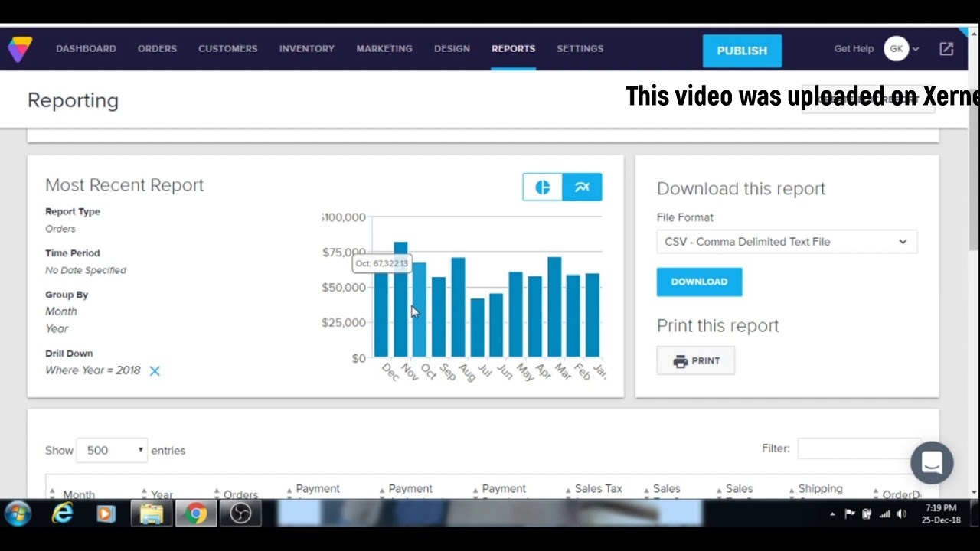The height and width of the screenshot is (551, 980).
Task: Click the 'Where Year = 2018' text
Action: tap(93, 370)
